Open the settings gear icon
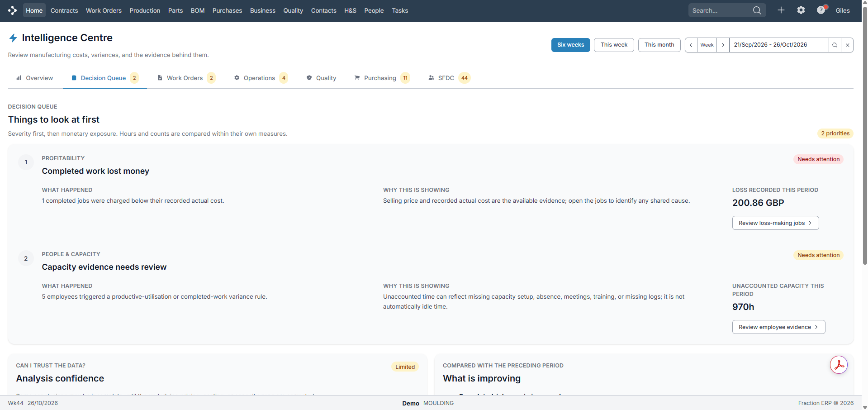868x410 pixels. pos(801,10)
